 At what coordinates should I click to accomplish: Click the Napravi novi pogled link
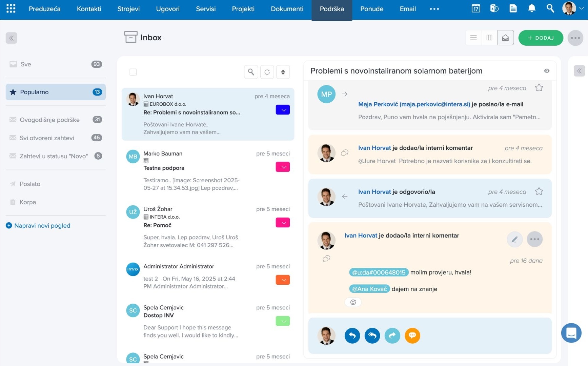[x=42, y=225]
